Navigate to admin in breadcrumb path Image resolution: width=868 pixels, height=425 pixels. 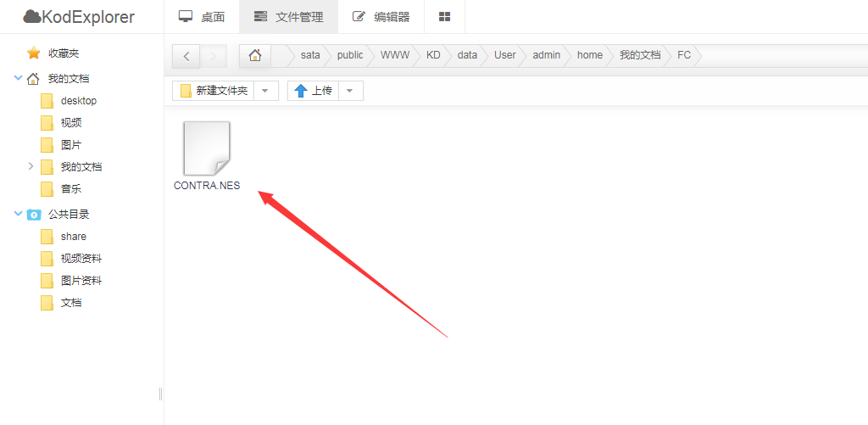[x=546, y=55]
